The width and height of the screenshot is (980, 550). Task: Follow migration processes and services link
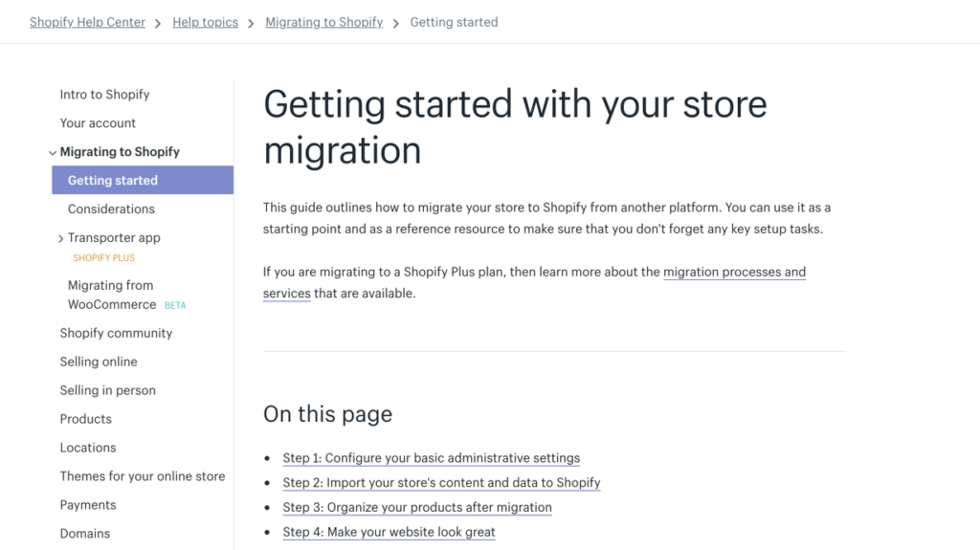[x=734, y=273]
